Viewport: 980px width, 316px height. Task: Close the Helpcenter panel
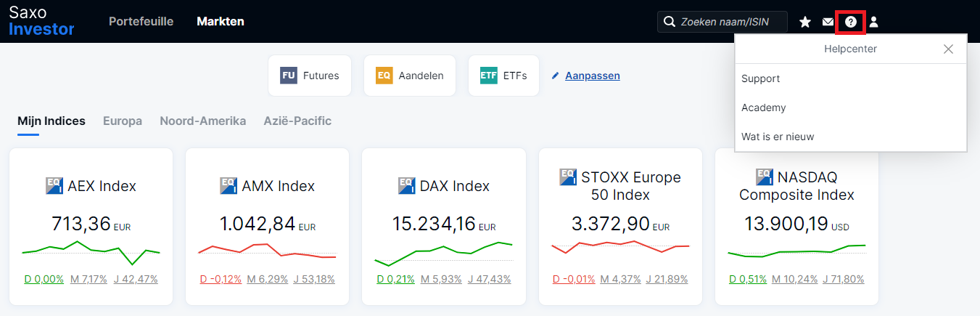point(948,49)
